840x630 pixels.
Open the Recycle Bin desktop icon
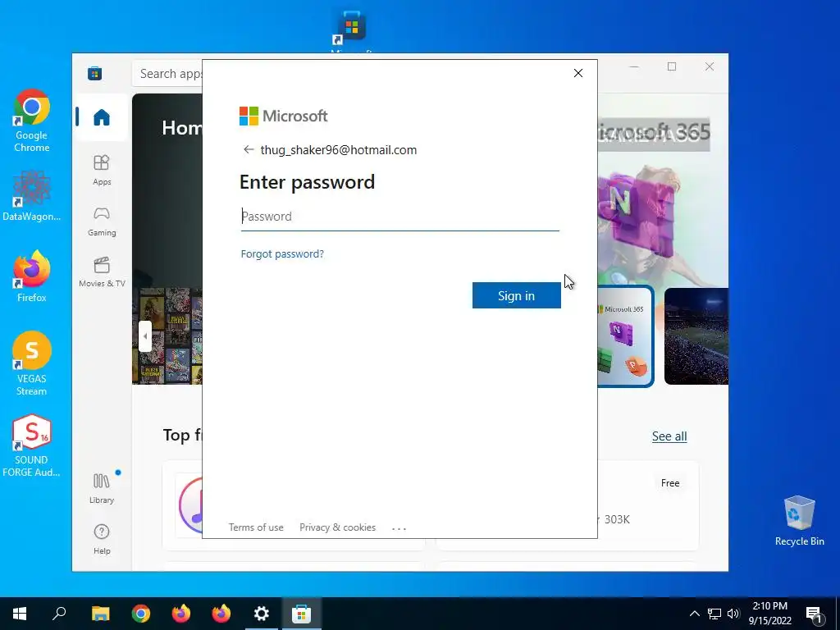[799, 521]
